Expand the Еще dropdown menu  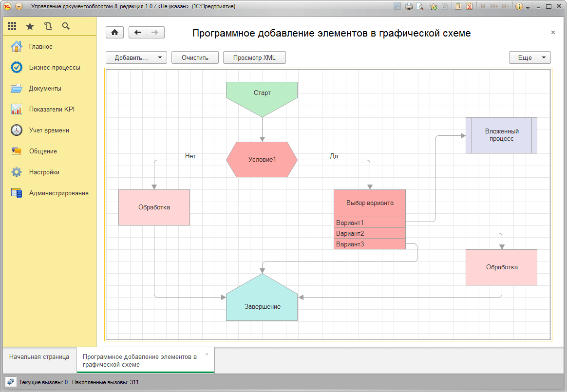pos(529,57)
